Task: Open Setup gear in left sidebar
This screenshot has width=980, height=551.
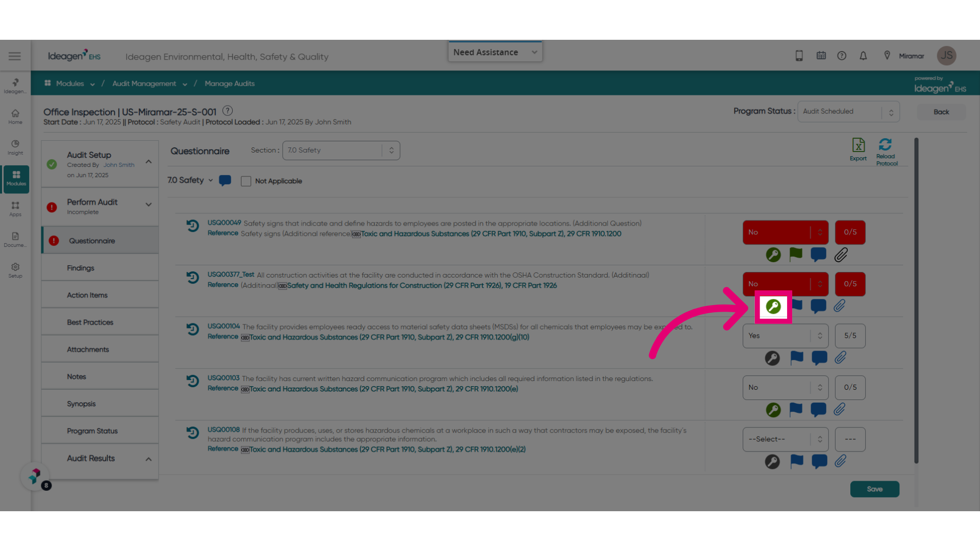Action: click(15, 270)
